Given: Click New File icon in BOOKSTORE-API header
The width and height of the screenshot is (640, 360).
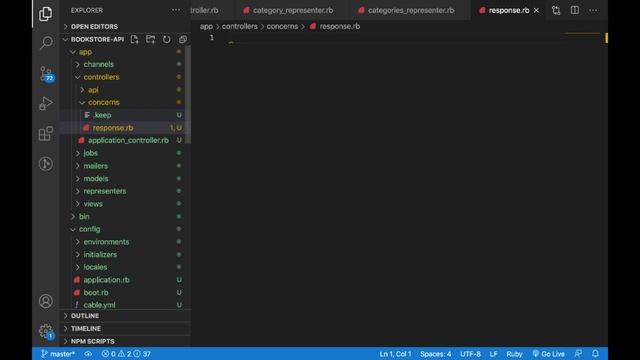Looking at the screenshot, I should click(134, 39).
